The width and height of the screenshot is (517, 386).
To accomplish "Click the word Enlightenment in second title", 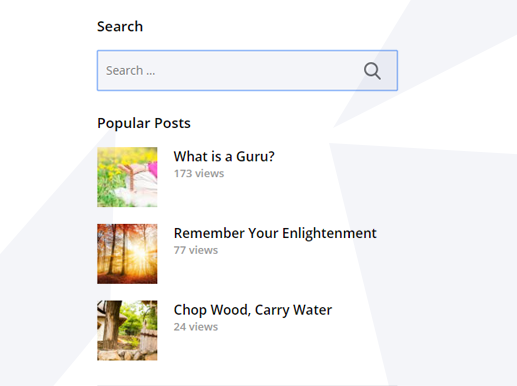I will pos(329,233).
